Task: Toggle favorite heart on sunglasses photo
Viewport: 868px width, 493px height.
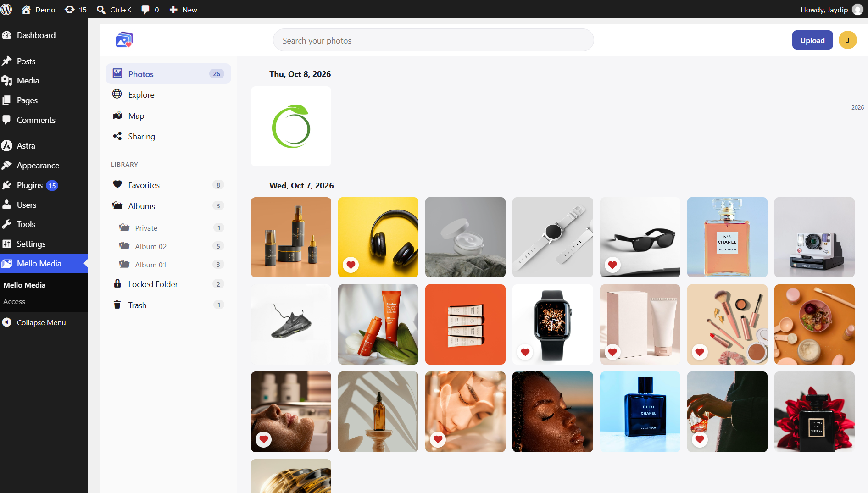Action: (612, 265)
